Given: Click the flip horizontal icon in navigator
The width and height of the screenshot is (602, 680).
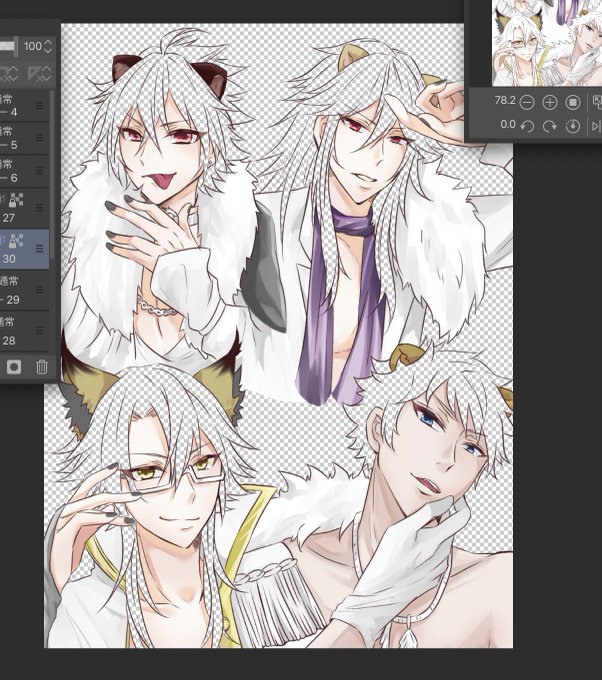Looking at the screenshot, I should click(x=597, y=126).
